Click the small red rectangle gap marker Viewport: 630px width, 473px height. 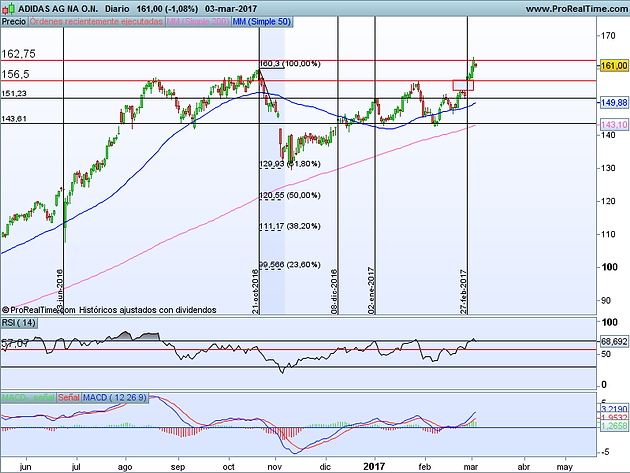[x=463, y=85]
